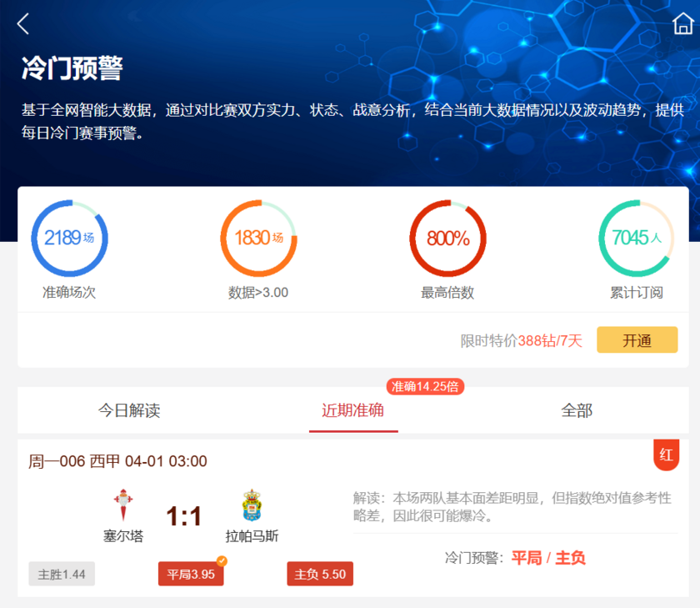The height and width of the screenshot is (608, 700).
Task: Click the Las Palmas team crest
Action: [252, 505]
